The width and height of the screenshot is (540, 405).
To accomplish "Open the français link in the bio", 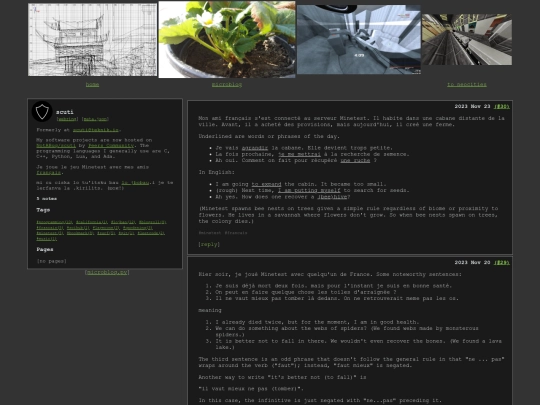I will coord(49,173).
